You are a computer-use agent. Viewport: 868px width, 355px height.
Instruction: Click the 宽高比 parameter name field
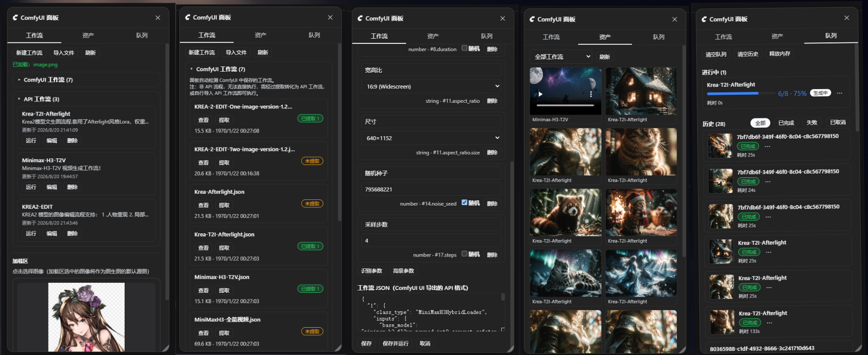(x=431, y=70)
